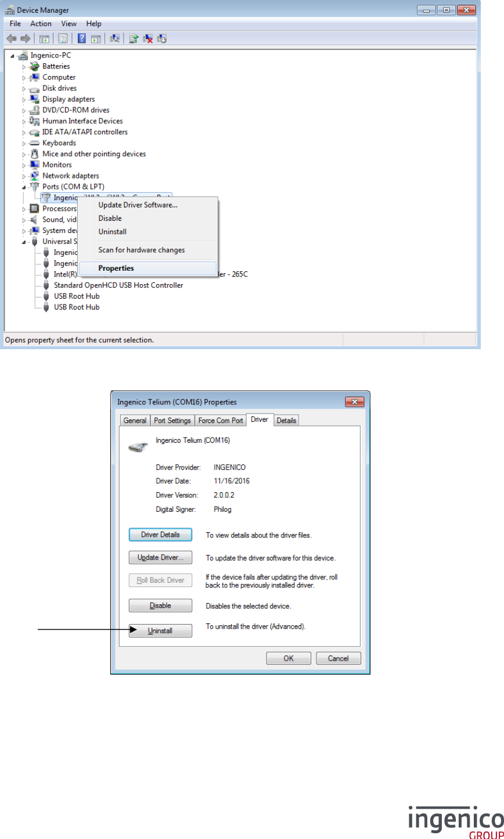Toggle the Show/Hide Console Tree toolbar icon
The height and width of the screenshot is (839, 504).
[x=44, y=38]
